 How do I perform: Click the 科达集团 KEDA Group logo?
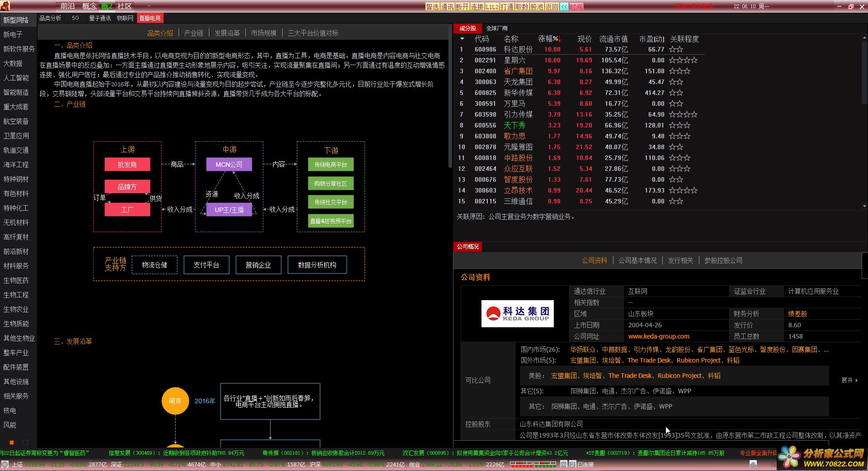pos(517,314)
